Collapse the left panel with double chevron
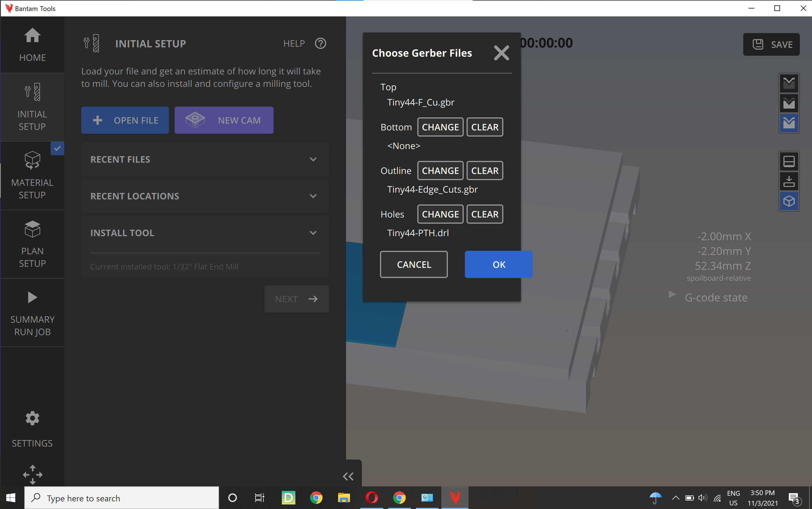This screenshot has height=509, width=812. (x=348, y=476)
